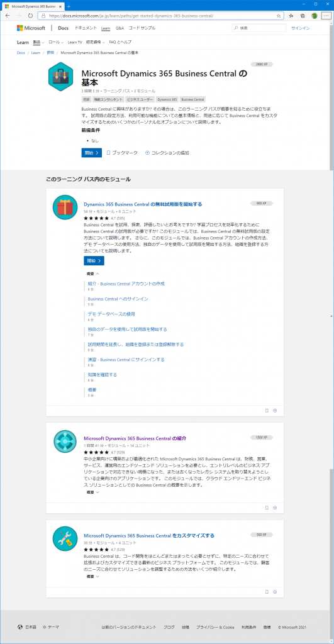This screenshot has width=334, height=644.
Task: Open unit Business Central へのサインイン
Action: 118,299
